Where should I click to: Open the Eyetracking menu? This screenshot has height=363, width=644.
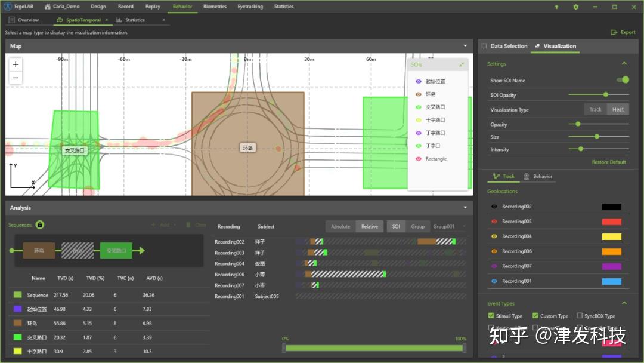250,7
